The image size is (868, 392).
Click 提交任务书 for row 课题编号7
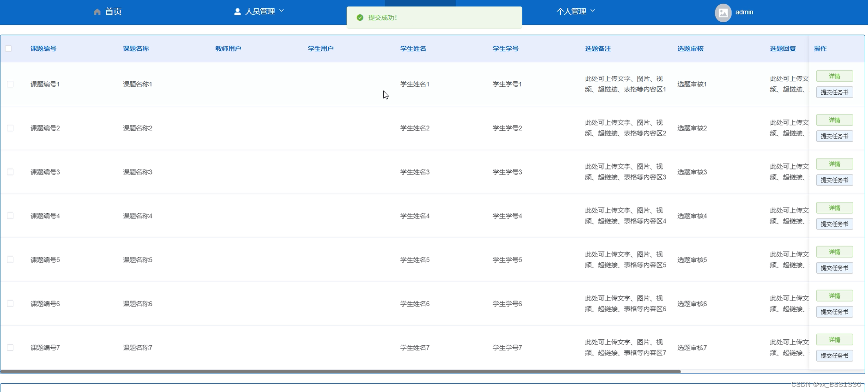(834, 356)
